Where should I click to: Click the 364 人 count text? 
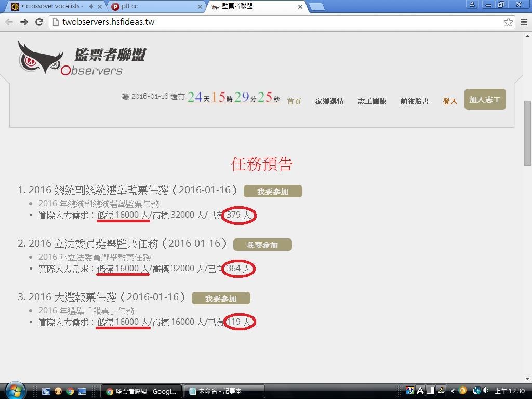click(239, 269)
